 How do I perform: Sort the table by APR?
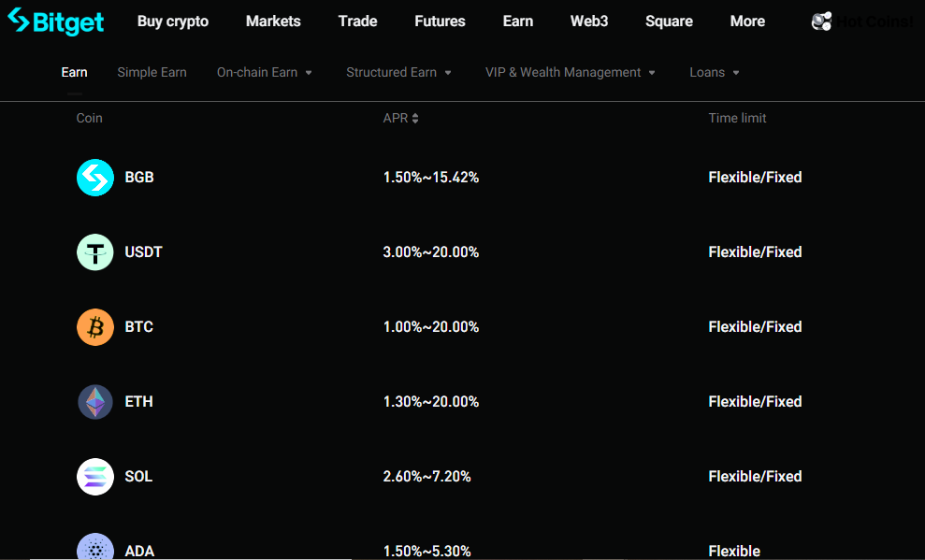pos(417,118)
